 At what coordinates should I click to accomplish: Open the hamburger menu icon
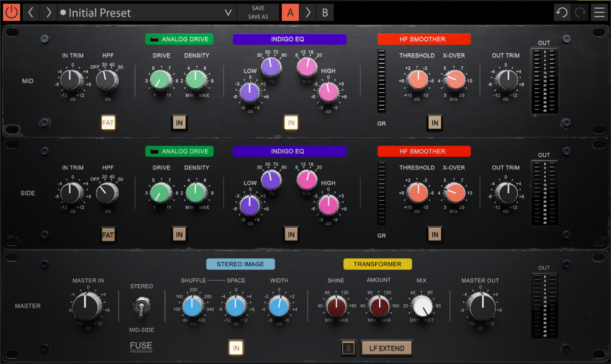pos(598,12)
